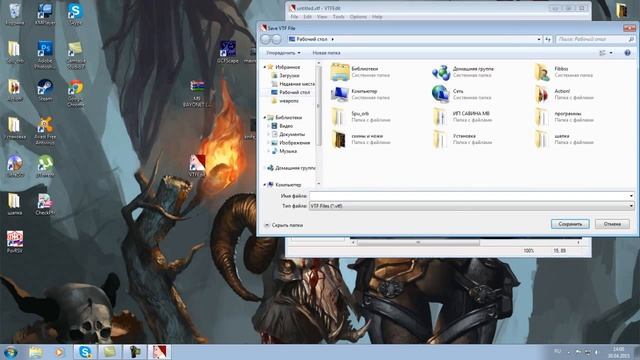640x360 pixels.
Task: Open the Spu_orb folder
Action: point(360,117)
